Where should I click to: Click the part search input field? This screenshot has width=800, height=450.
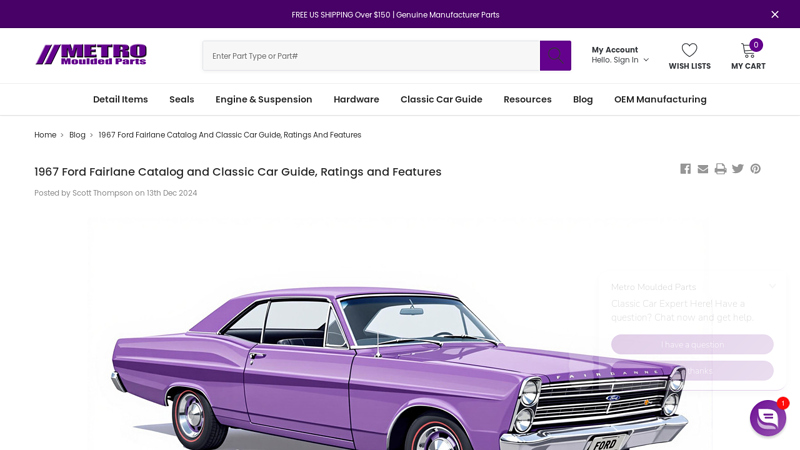point(371,56)
